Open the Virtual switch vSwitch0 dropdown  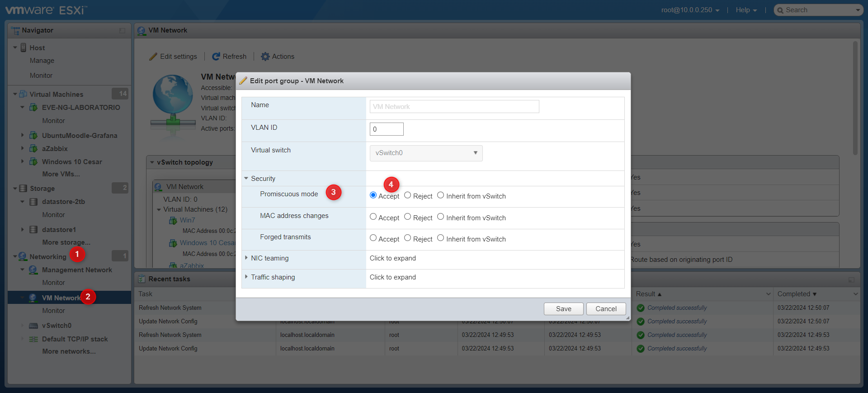[426, 153]
